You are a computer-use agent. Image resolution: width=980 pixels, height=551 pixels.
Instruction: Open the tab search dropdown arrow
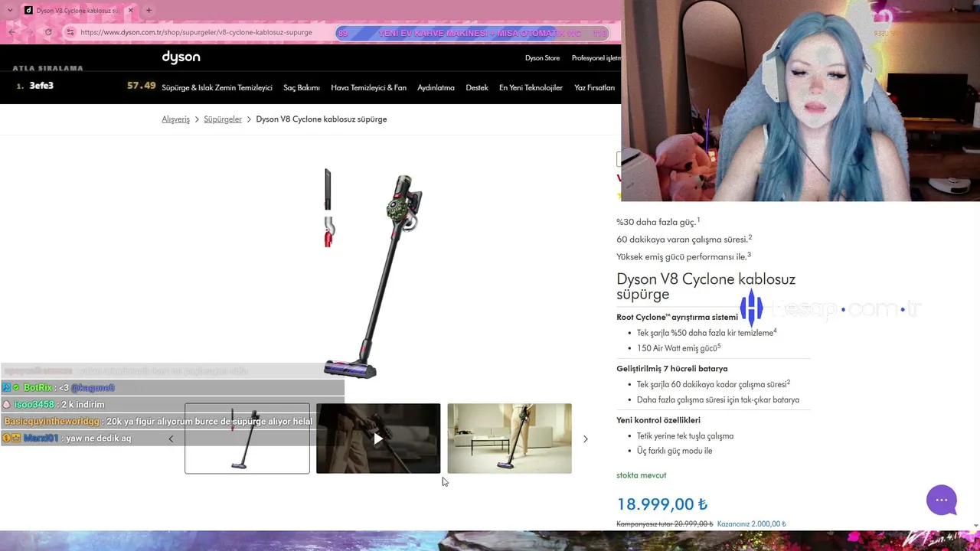[x=9, y=11]
